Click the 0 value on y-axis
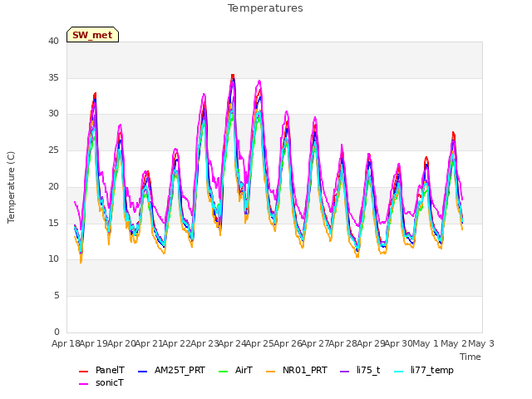This screenshot has width=532, height=399. (x=57, y=332)
